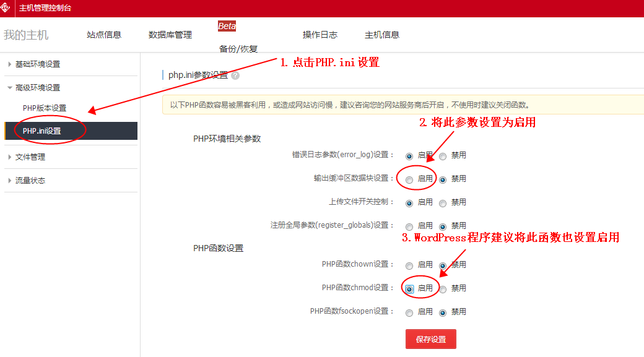Expand the 基础环境设置 section
644x357 pixels.
pos(37,64)
